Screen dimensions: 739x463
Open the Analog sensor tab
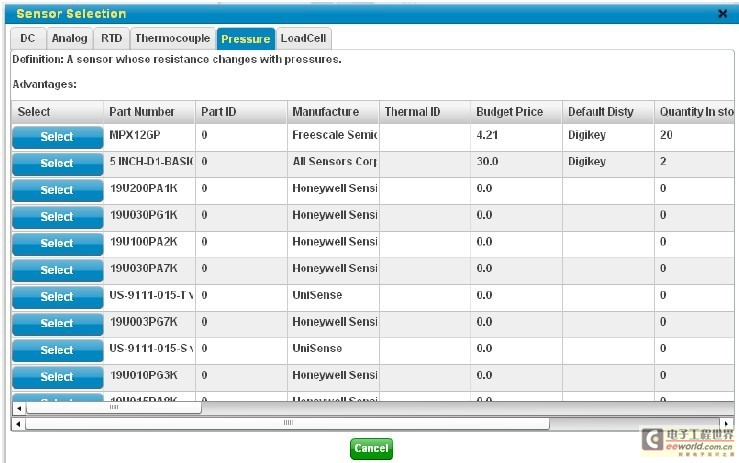[69, 39]
